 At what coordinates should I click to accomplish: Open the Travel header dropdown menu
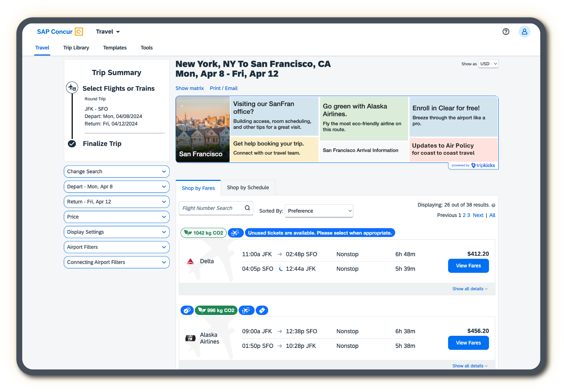(108, 32)
